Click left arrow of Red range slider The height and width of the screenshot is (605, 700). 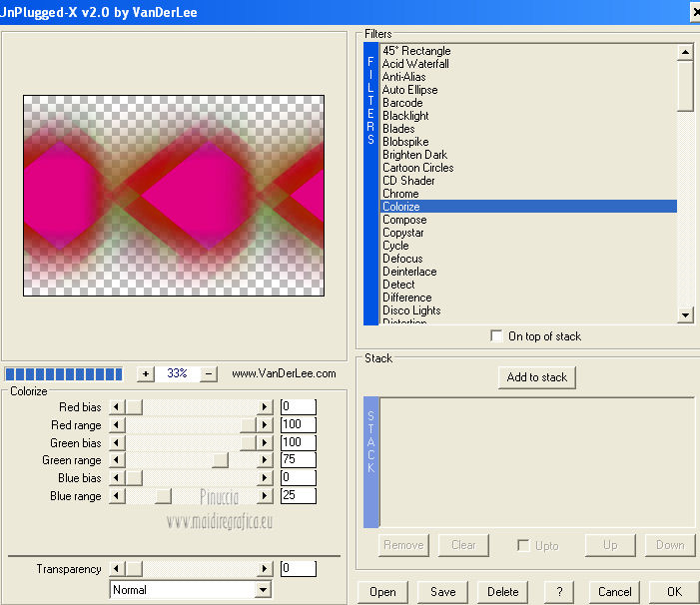117,424
